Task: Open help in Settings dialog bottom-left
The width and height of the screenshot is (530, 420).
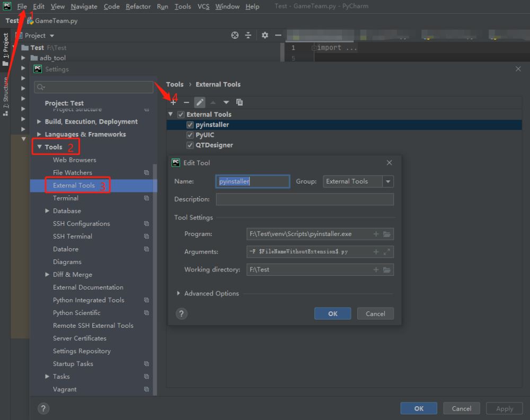Action: 43,408
